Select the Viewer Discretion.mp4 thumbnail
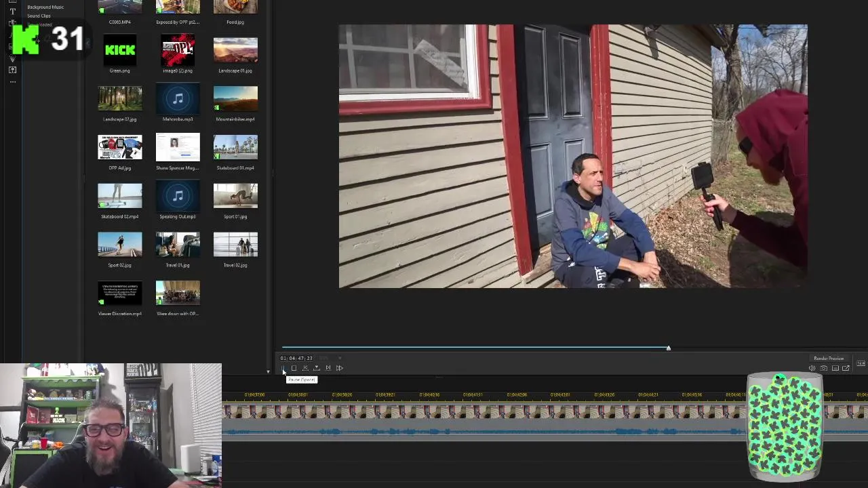 [x=120, y=293]
